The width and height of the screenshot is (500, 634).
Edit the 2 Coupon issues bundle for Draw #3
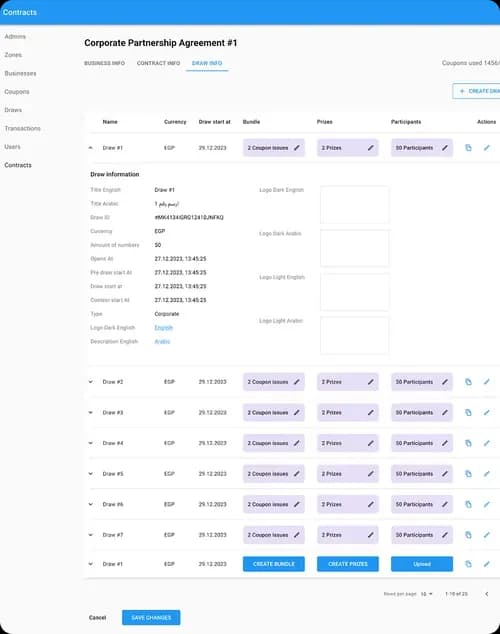click(x=297, y=412)
